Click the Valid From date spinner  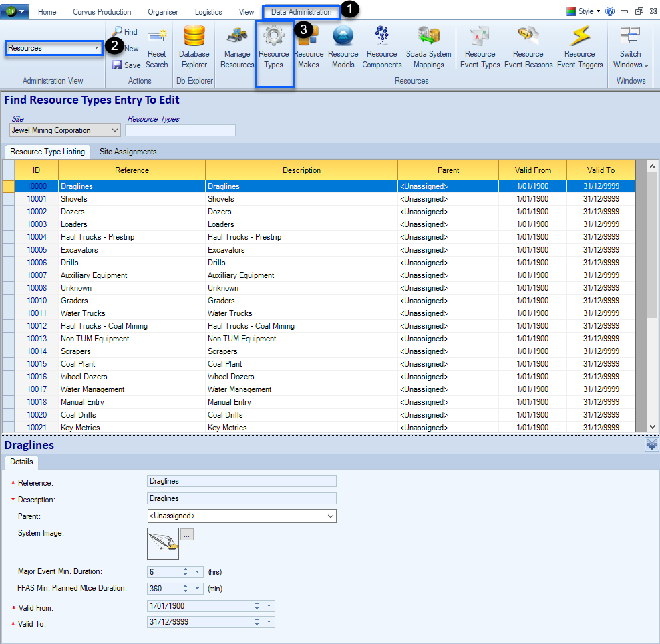[x=257, y=606]
